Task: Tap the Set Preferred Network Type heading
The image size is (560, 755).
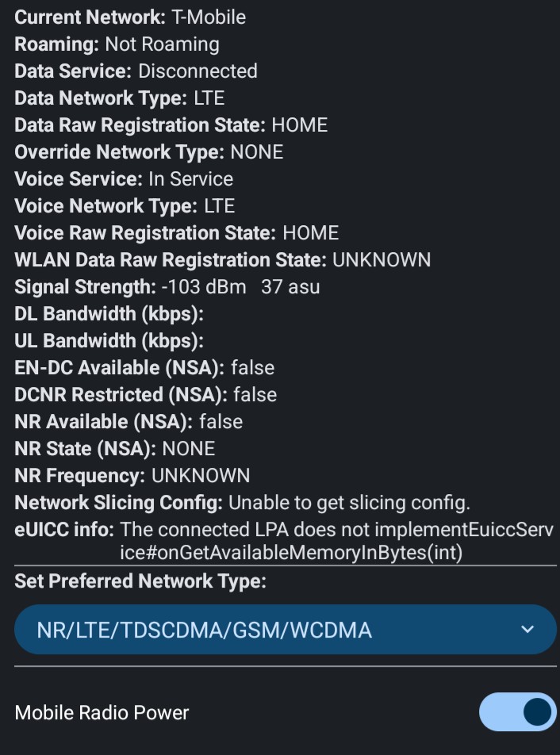Action: point(140,581)
